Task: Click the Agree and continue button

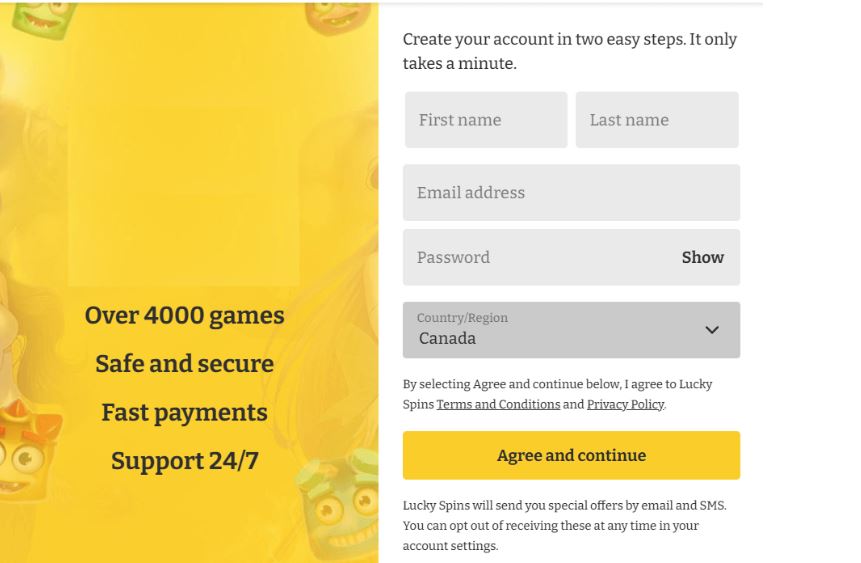Action: 571,455
